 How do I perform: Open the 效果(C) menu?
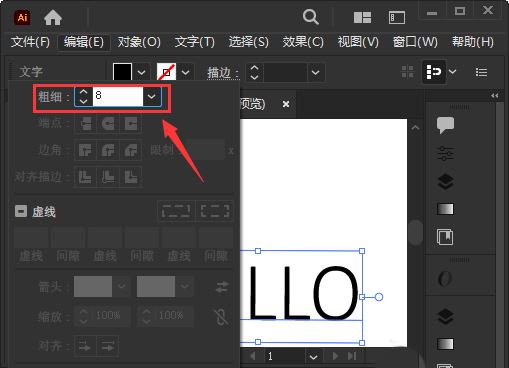303,42
